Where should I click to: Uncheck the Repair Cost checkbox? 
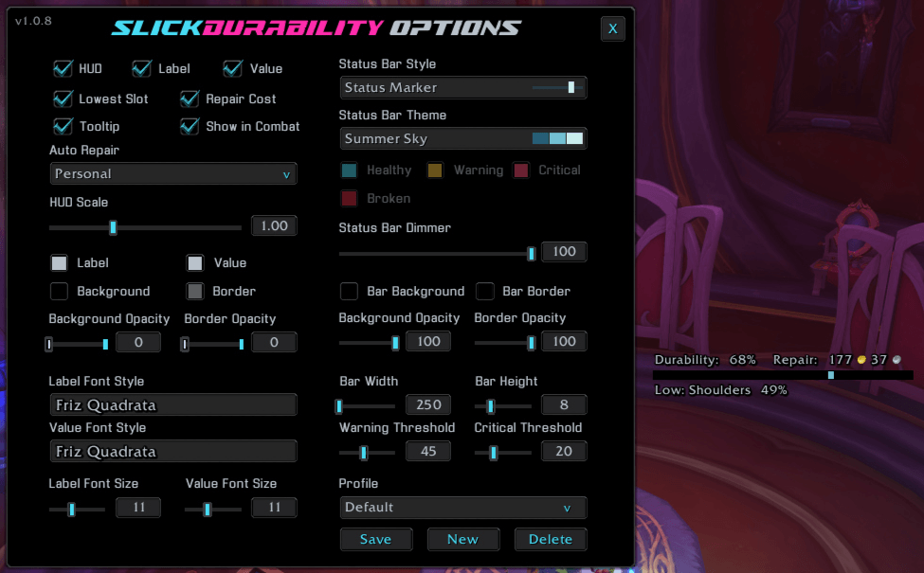[190, 98]
